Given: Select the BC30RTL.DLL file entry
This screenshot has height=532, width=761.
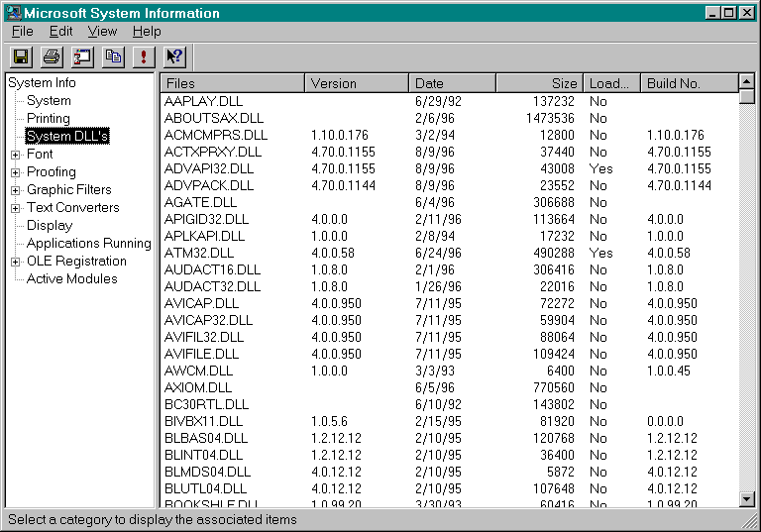Looking at the screenshot, I should [x=207, y=405].
